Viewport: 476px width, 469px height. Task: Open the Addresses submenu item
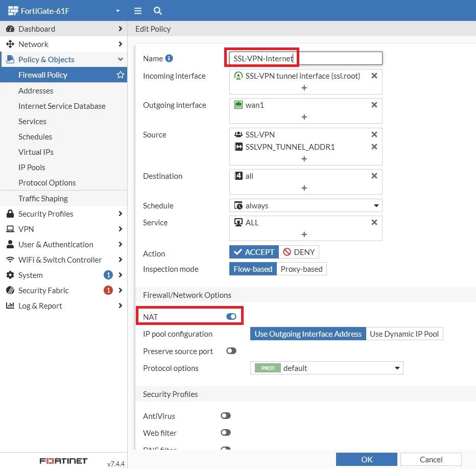tap(36, 90)
